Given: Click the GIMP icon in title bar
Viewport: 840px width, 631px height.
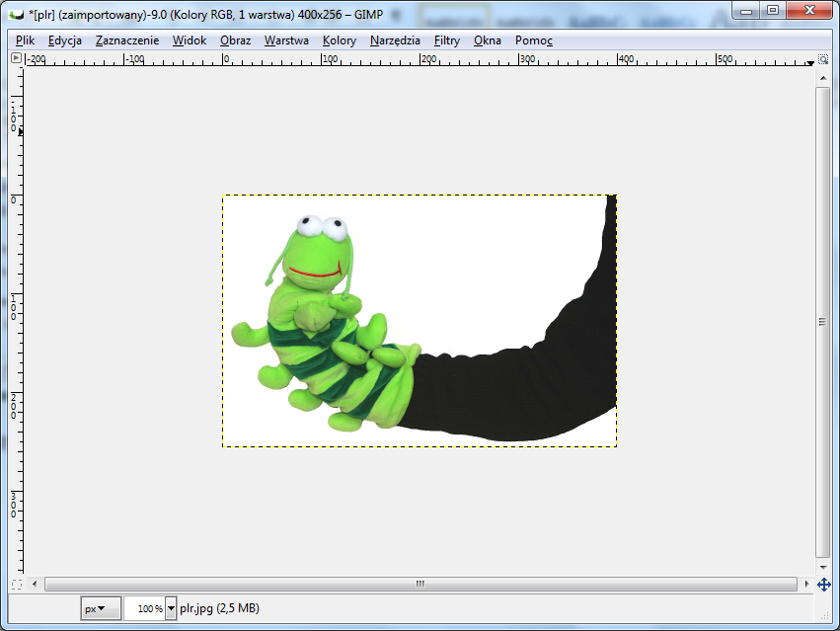Looking at the screenshot, I should click(17, 15).
